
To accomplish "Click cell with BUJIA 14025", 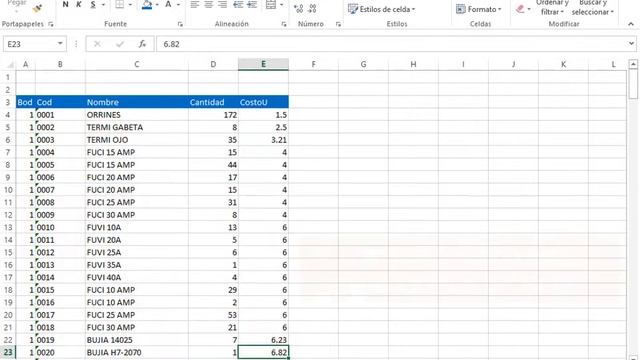I will (137, 340).
